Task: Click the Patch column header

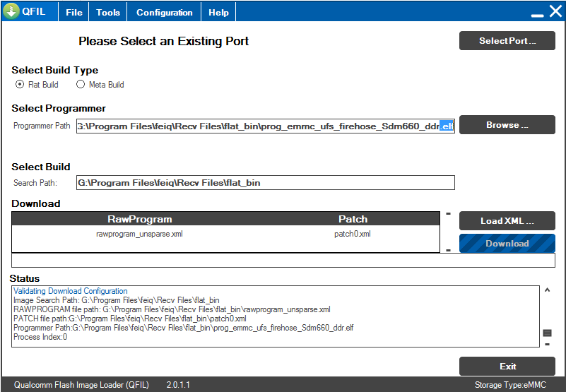Action: [x=353, y=219]
